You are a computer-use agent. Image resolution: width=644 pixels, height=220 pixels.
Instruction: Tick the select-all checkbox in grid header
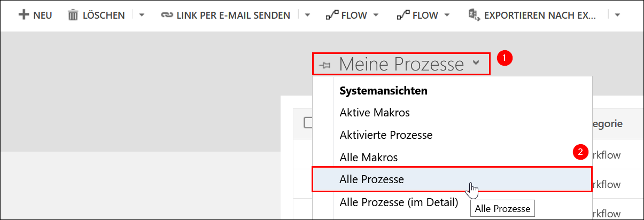[x=308, y=123]
